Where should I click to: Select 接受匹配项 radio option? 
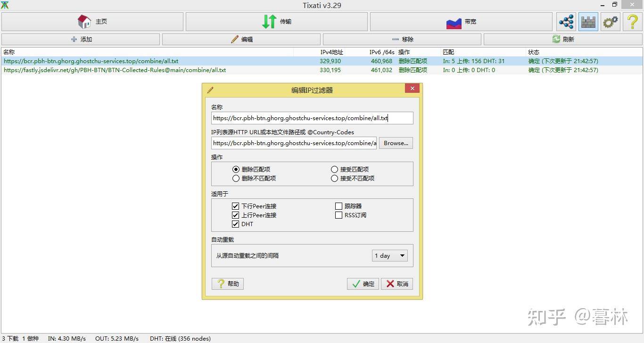point(350,169)
